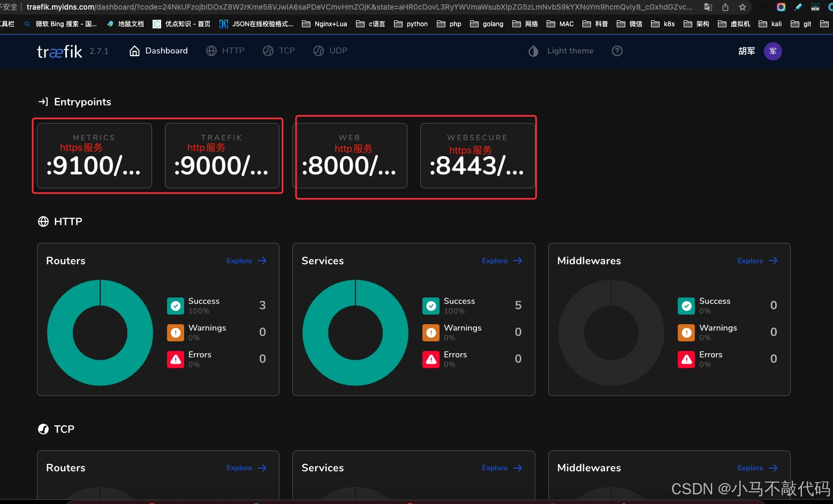Image resolution: width=833 pixels, height=504 pixels.
Task: Click the TCP section heading
Action: (x=64, y=429)
